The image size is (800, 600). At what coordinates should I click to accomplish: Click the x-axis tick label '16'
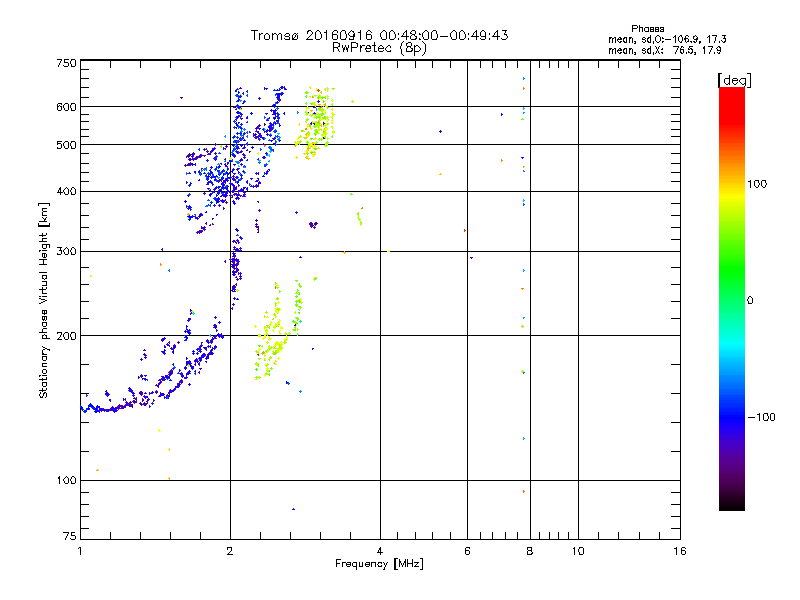coord(680,551)
